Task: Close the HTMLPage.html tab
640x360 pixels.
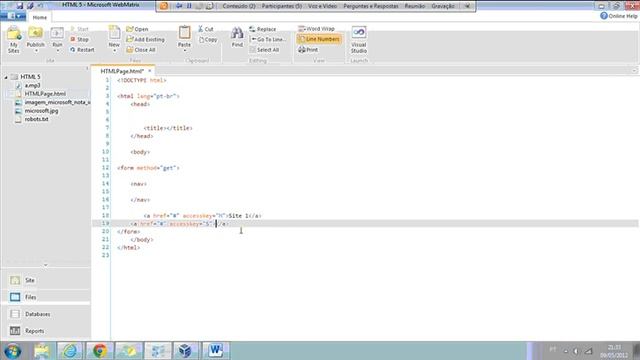Action: pos(150,71)
